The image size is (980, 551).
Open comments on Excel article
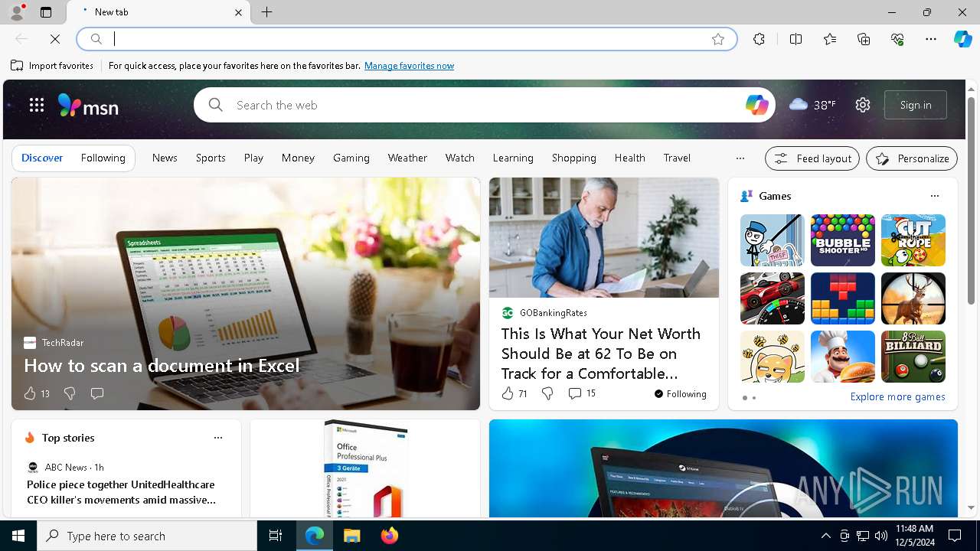97,393
